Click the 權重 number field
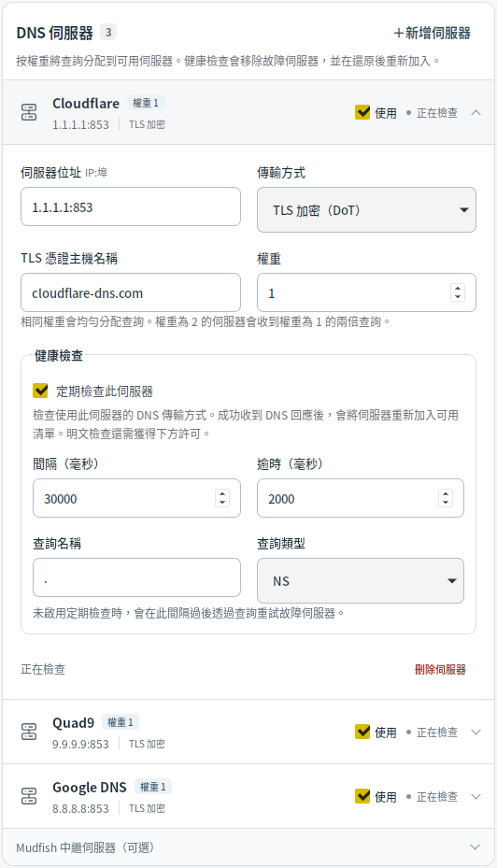 tap(366, 292)
